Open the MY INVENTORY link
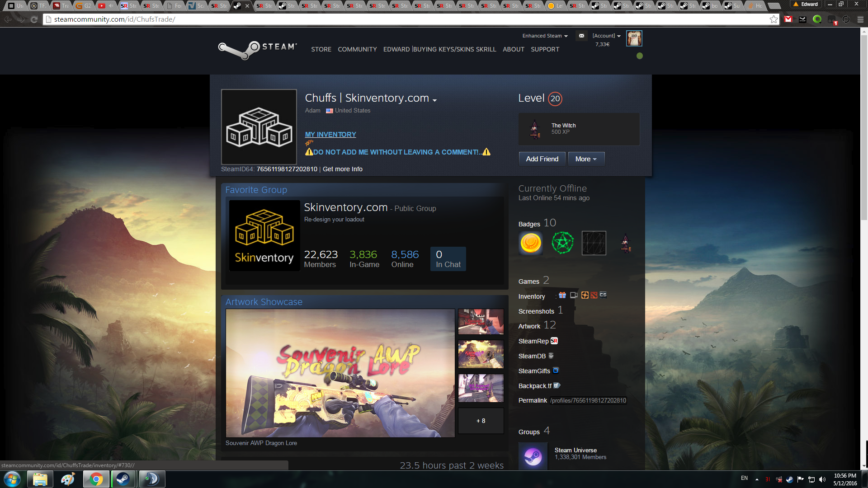Screen dimensions: 868x488 point(330,135)
